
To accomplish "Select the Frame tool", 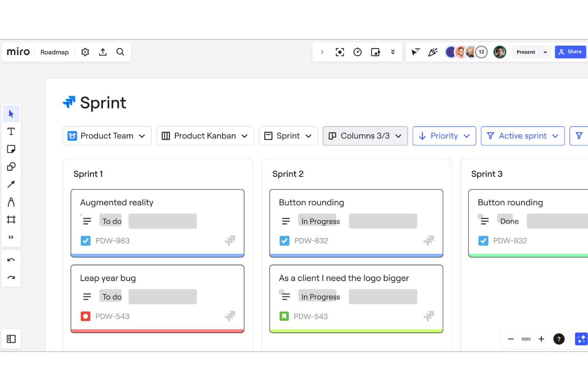I will [11, 220].
